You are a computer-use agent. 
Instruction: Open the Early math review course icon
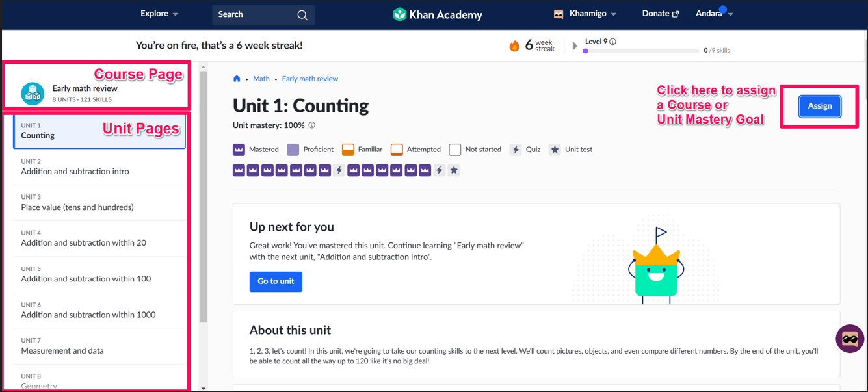33,94
